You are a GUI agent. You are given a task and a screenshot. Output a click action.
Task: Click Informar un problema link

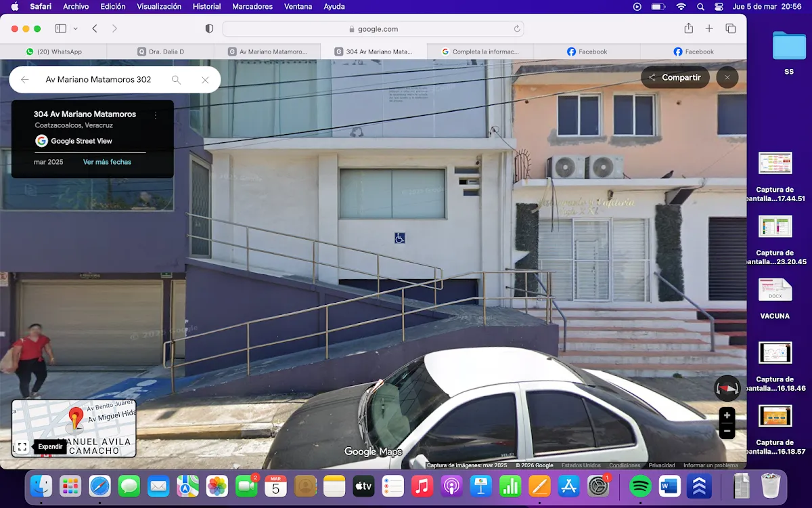pyautogui.click(x=710, y=465)
